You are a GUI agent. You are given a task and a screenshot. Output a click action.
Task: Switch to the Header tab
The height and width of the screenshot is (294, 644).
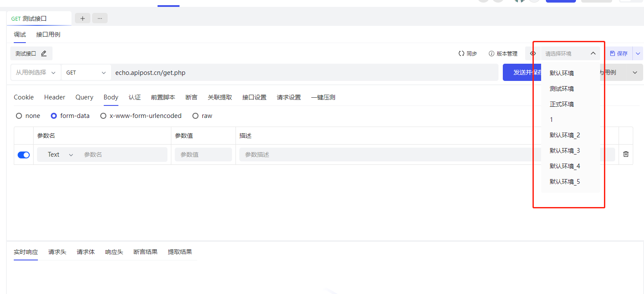click(x=55, y=97)
